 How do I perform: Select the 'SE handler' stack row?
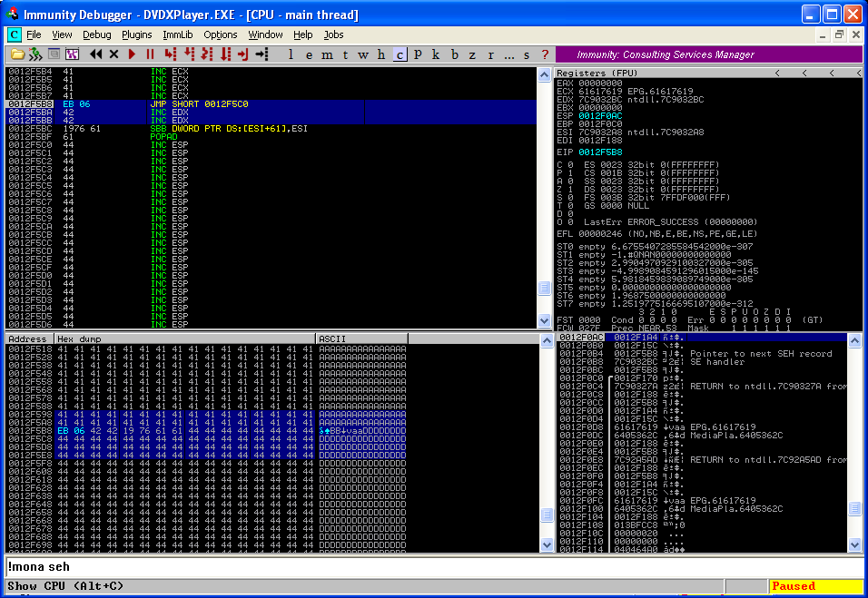point(702,362)
